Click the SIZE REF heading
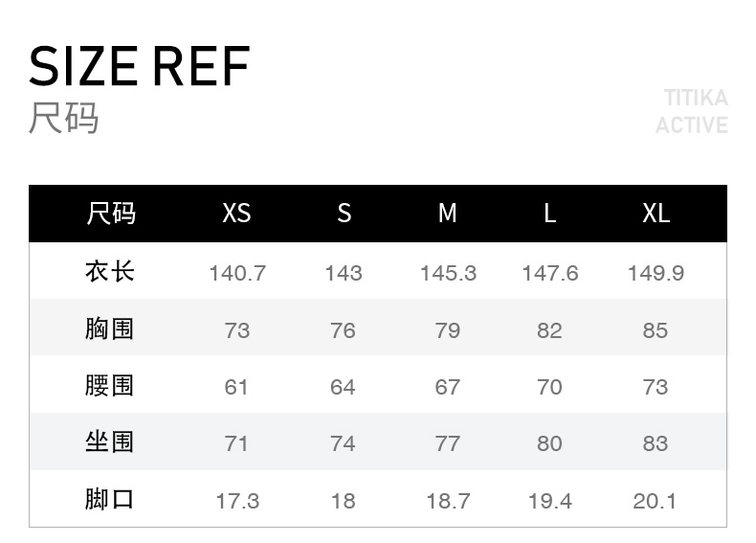The image size is (756, 543). [140, 65]
